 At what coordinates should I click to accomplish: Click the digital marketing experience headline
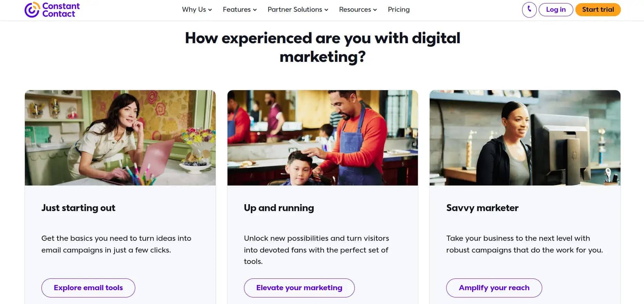click(323, 47)
